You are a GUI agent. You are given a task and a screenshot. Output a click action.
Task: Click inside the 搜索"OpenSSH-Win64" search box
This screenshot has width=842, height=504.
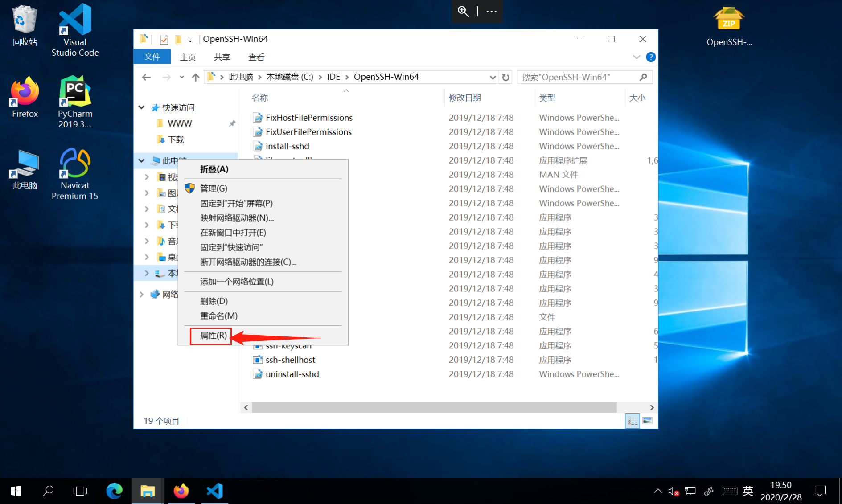579,77
